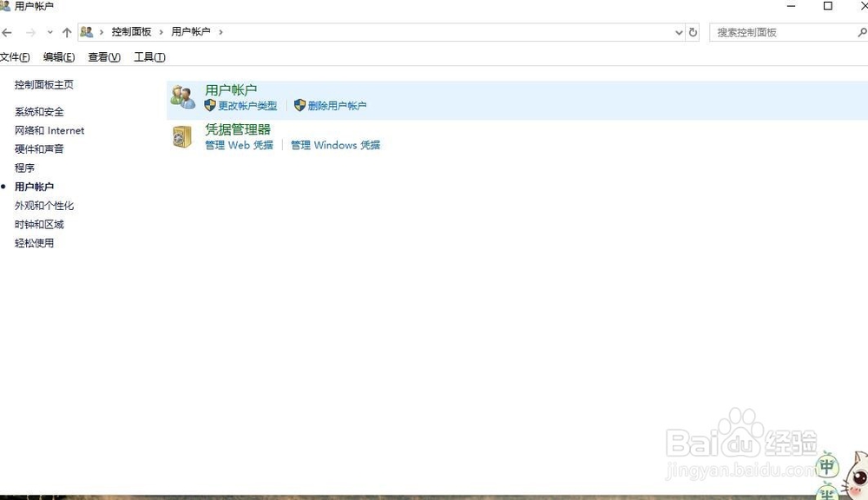The image size is (868, 500).
Task: Expand the chevron after 控制面板 breadcrumb
Action: pos(163,32)
